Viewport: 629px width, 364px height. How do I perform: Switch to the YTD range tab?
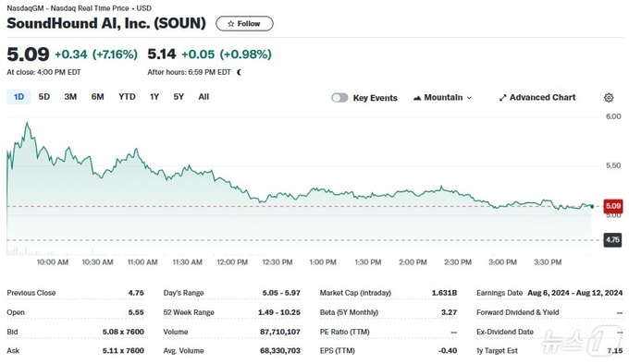(127, 97)
